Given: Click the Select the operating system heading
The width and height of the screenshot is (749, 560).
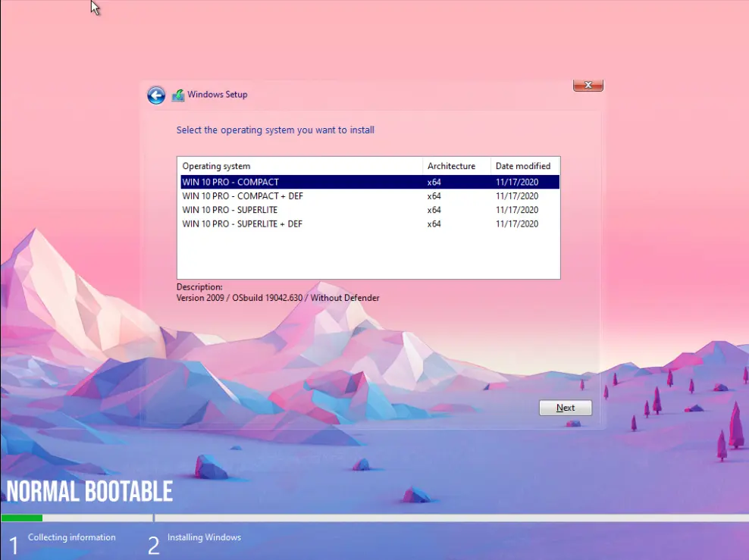Looking at the screenshot, I should pyautogui.click(x=275, y=130).
